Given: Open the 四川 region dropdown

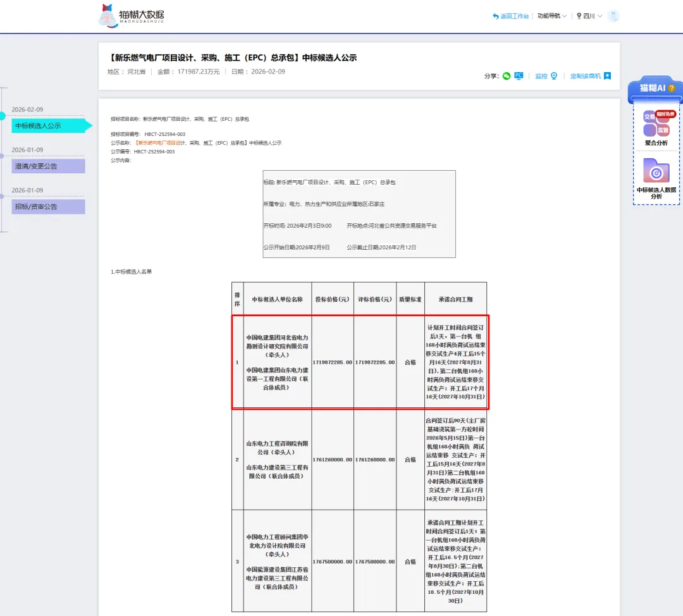Looking at the screenshot, I should [589, 16].
